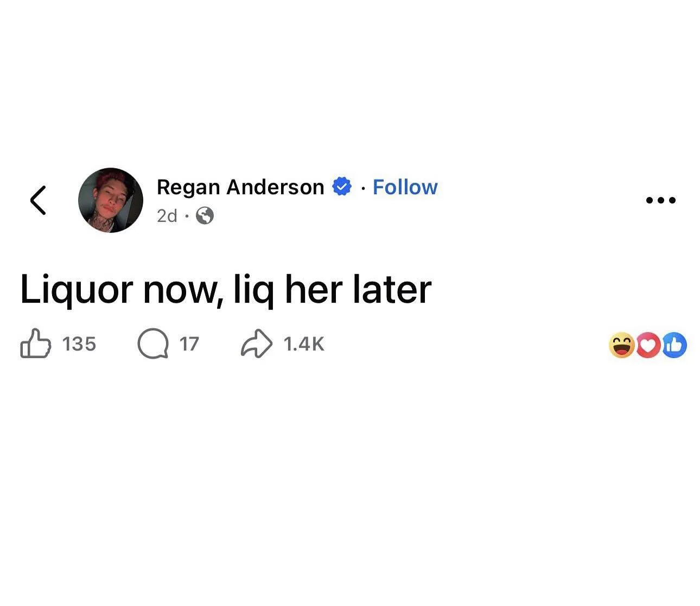Share the post with the arrow icon
Image resolution: width=700 pixels, height=606 pixels.
(256, 344)
